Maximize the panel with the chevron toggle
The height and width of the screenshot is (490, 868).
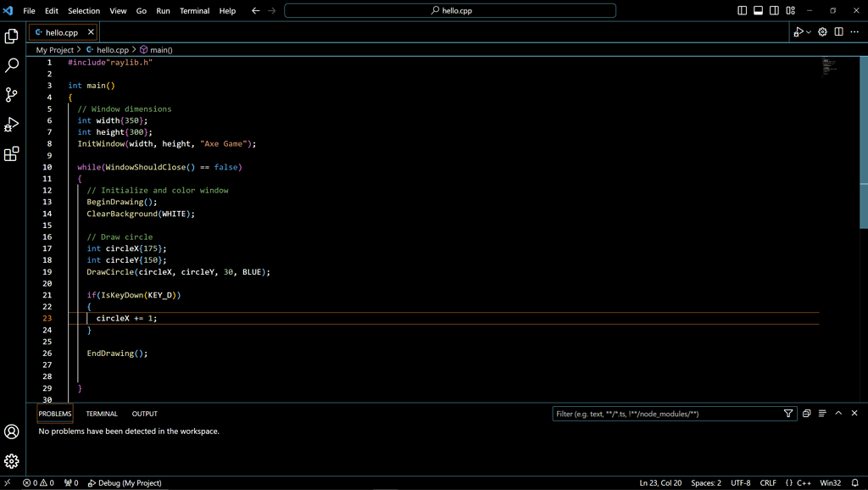(x=839, y=413)
